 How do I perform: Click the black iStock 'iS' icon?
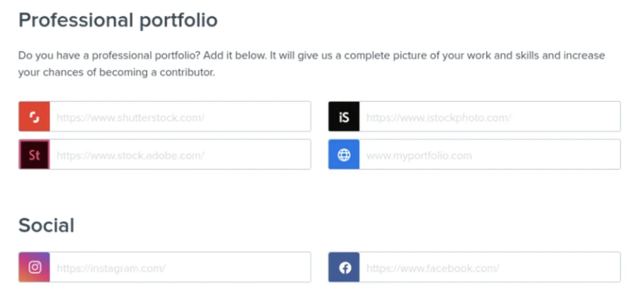click(x=344, y=117)
